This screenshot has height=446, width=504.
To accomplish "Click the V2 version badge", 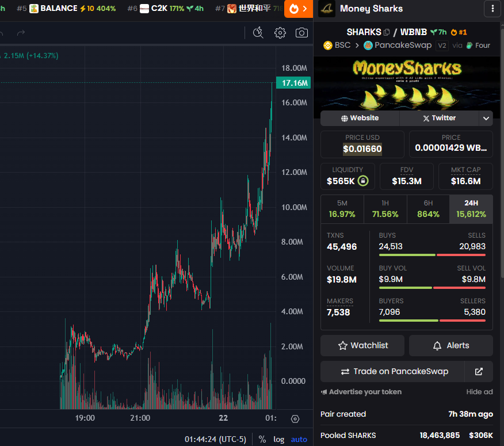I will (x=442, y=45).
